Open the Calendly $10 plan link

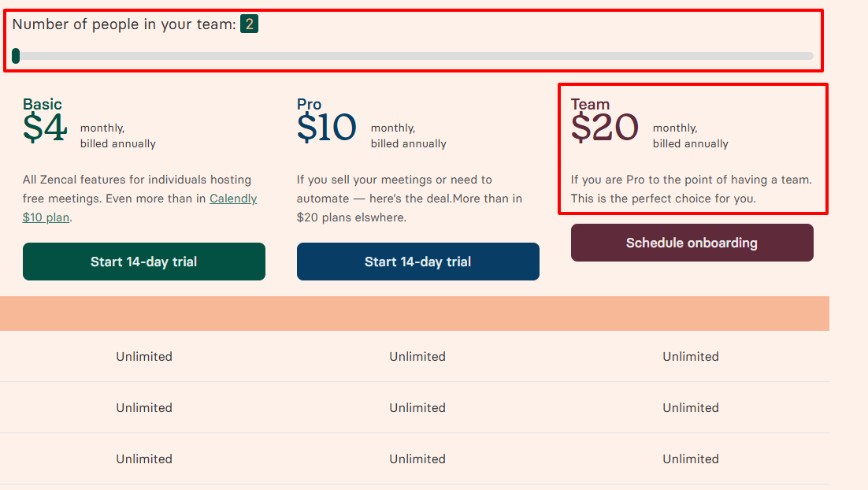click(233, 199)
